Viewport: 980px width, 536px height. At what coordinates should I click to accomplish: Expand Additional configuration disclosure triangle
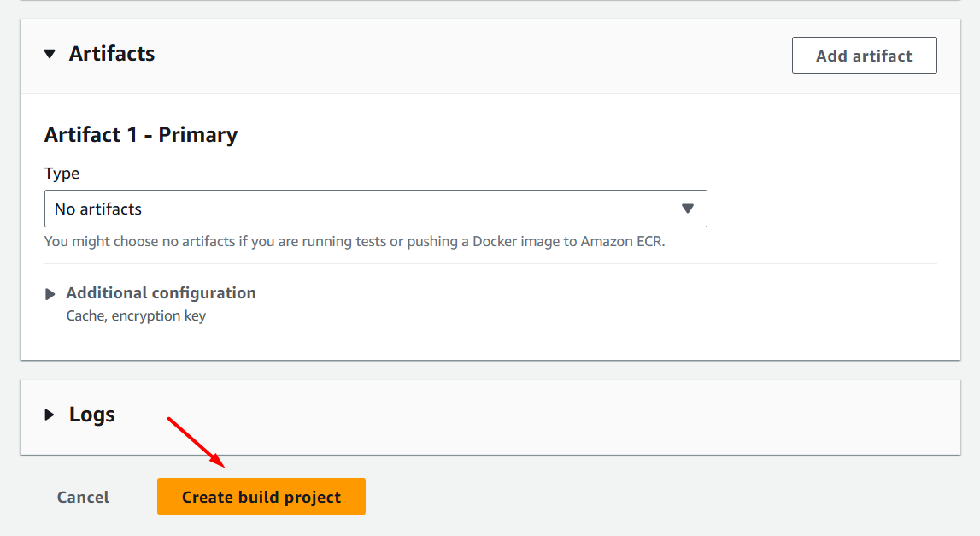pyautogui.click(x=50, y=294)
